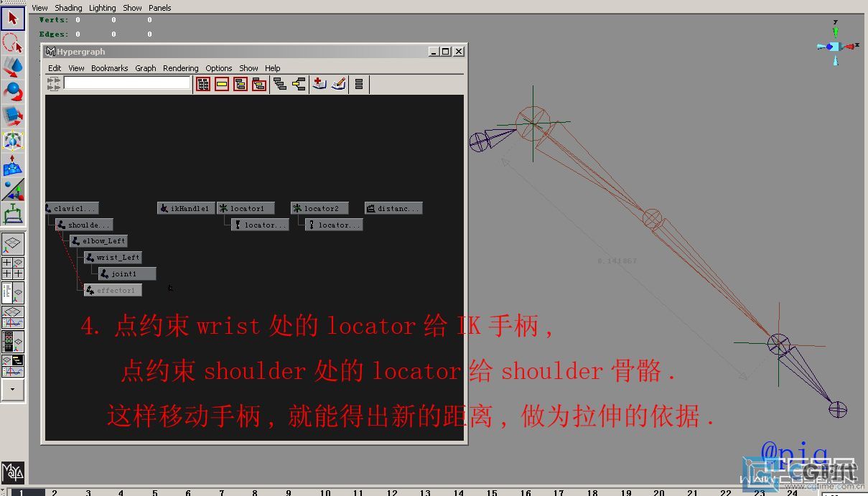Select the effector1 node
The height and width of the screenshot is (496, 868).
tap(113, 290)
